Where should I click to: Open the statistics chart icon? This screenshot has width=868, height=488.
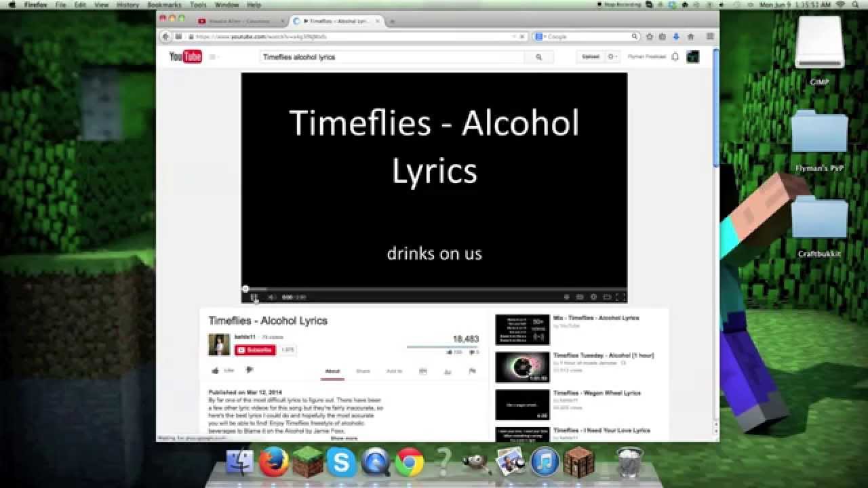click(x=448, y=371)
